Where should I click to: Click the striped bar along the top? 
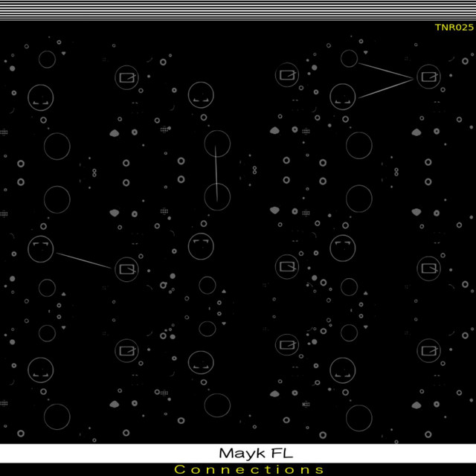238,10
